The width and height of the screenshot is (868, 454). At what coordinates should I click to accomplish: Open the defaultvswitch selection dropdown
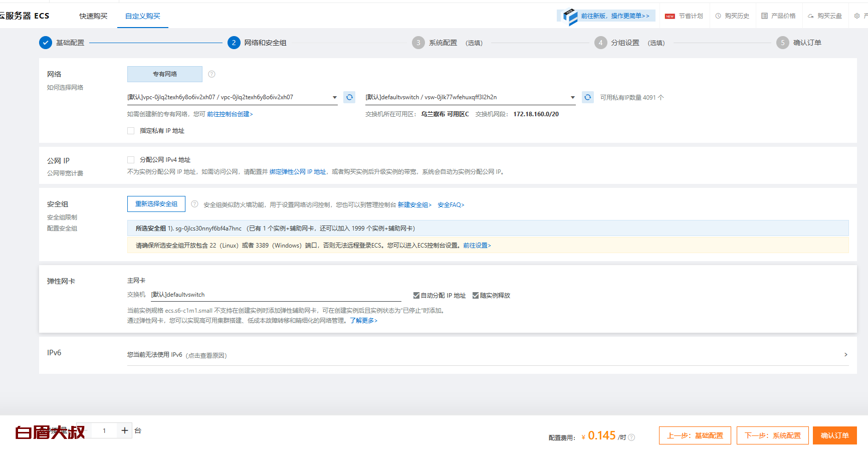coord(471,97)
